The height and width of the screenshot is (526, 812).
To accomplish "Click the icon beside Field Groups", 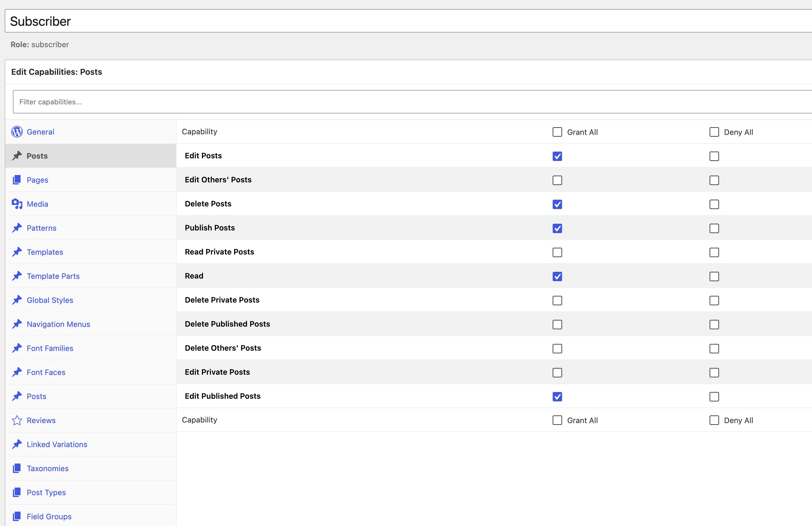I will click(17, 516).
